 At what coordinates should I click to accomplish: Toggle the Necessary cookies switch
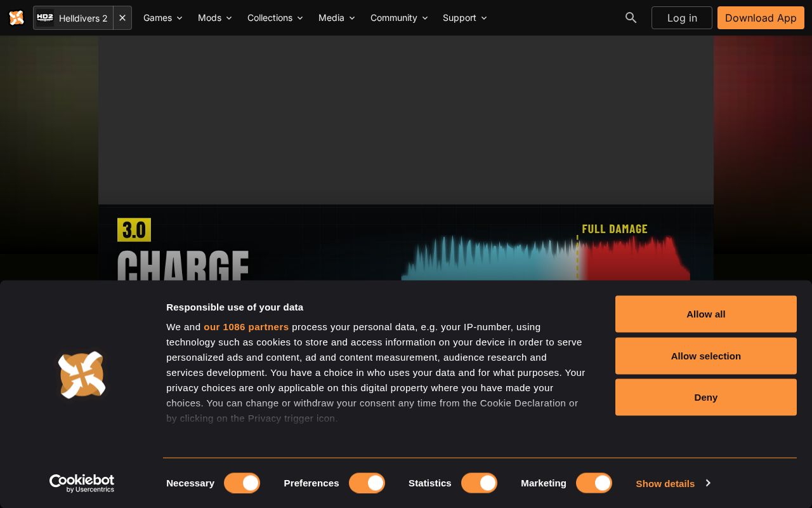[x=242, y=483]
